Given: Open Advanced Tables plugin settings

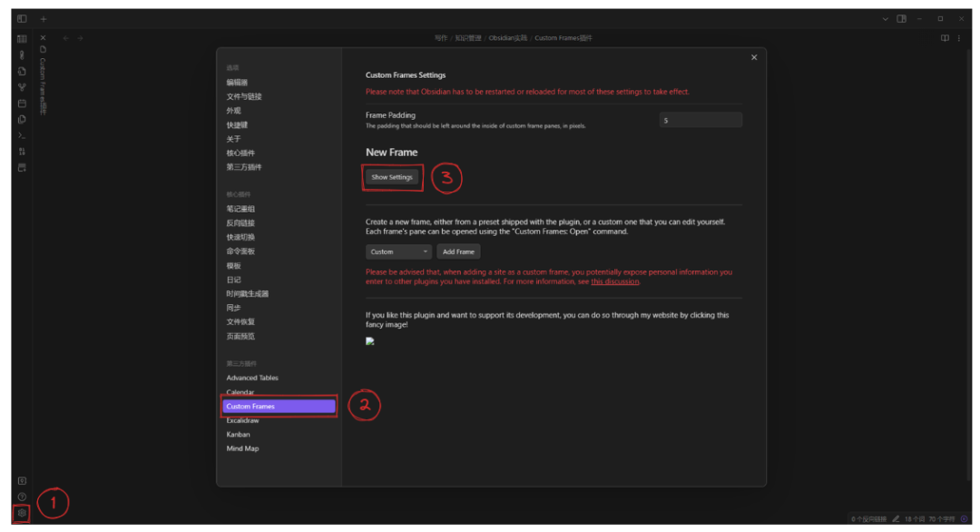Looking at the screenshot, I should 252,378.
